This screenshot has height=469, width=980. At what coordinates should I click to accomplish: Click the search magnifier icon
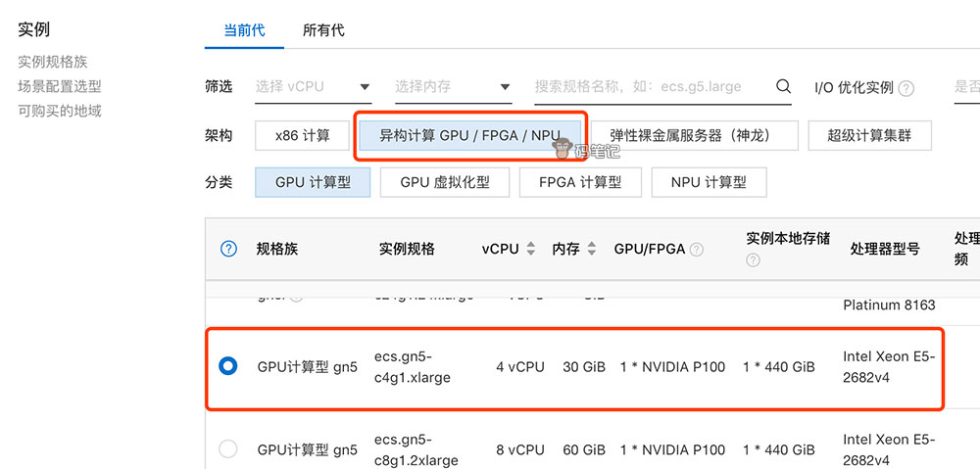pyautogui.click(x=783, y=86)
